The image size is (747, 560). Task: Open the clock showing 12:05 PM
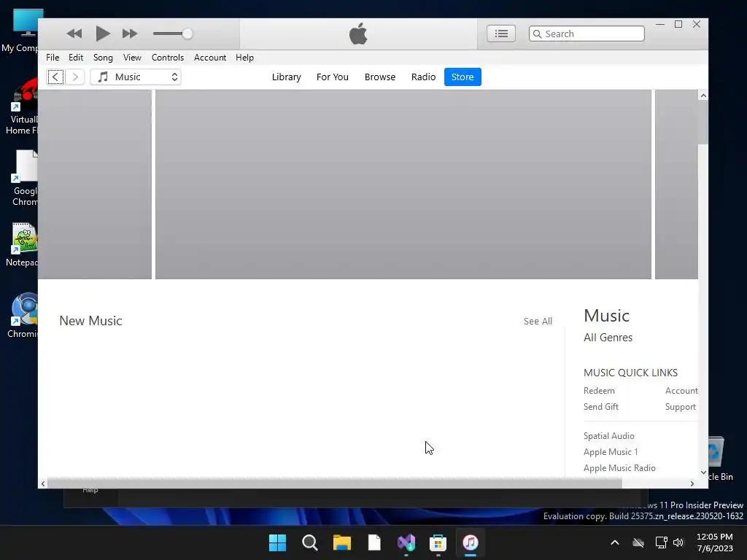pyautogui.click(x=715, y=542)
